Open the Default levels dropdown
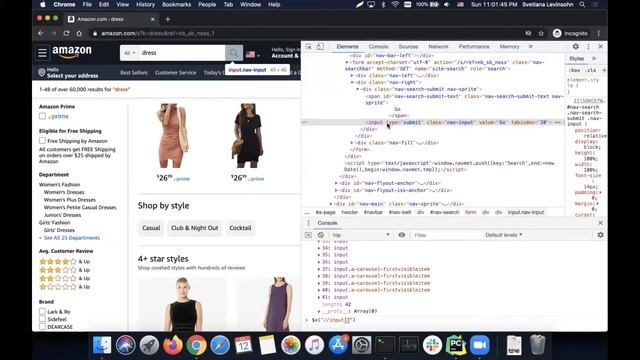This screenshot has width=640, height=360. [504, 235]
